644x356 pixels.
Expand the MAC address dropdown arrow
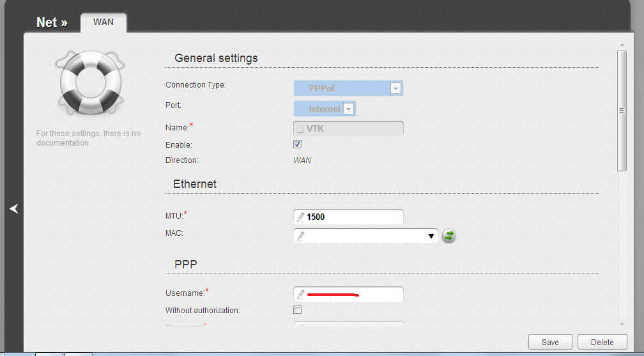pos(431,236)
